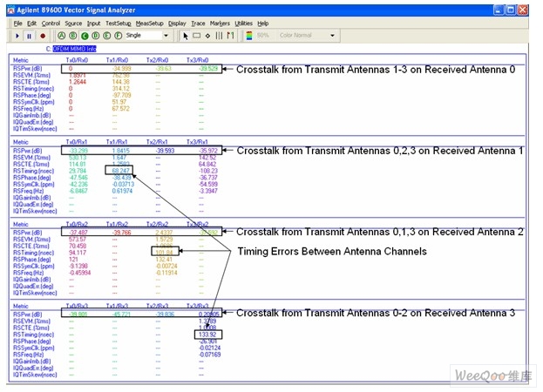The height and width of the screenshot is (392, 543).
Task: Select trace E
Action: (107, 36)
